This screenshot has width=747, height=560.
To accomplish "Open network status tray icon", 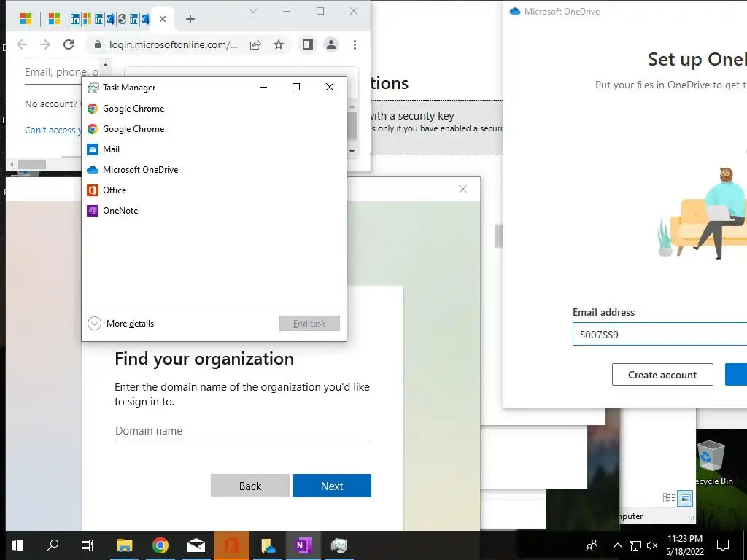I will pyautogui.click(x=635, y=545).
